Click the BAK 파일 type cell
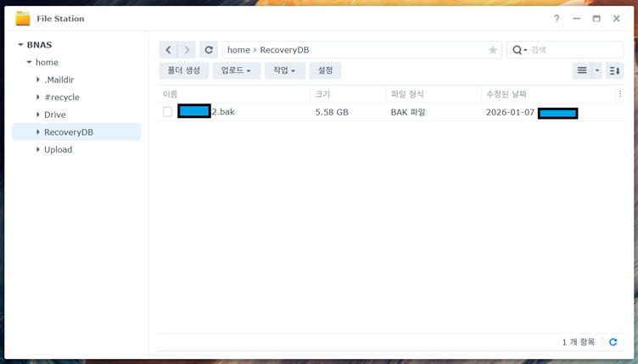The width and height of the screenshot is (638, 364). 408,112
